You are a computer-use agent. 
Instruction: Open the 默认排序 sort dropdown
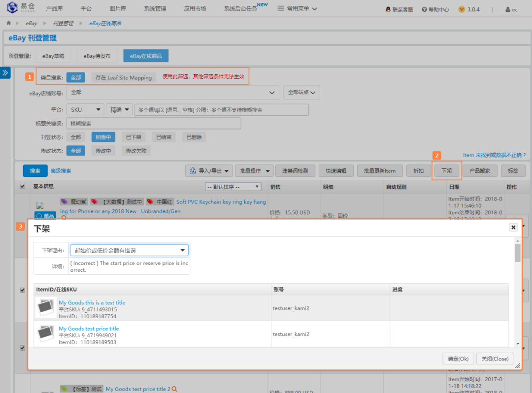coord(233,187)
